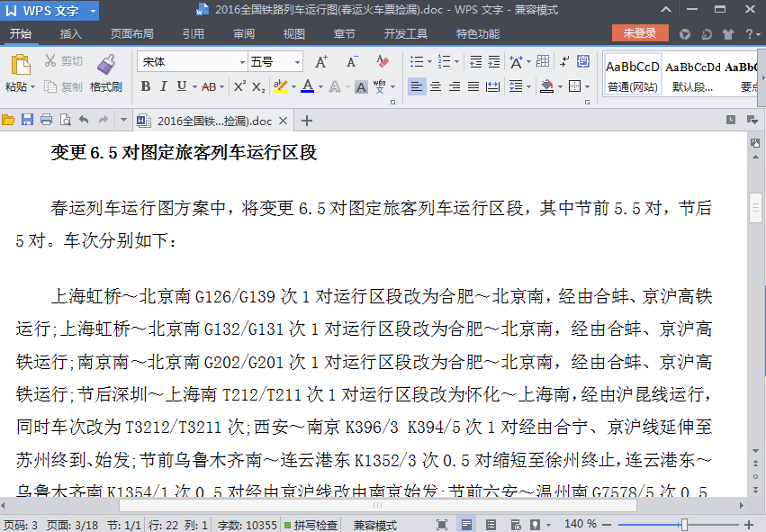Image resolution: width=766 pixels, height=532 pixels.
Task: Apply the 普通(网站) style
Action: [x=635, y=74]
